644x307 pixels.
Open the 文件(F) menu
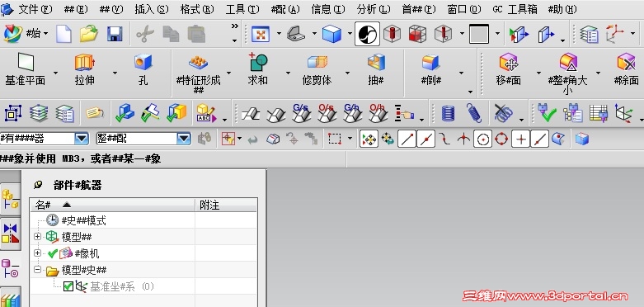pos(35,9)
